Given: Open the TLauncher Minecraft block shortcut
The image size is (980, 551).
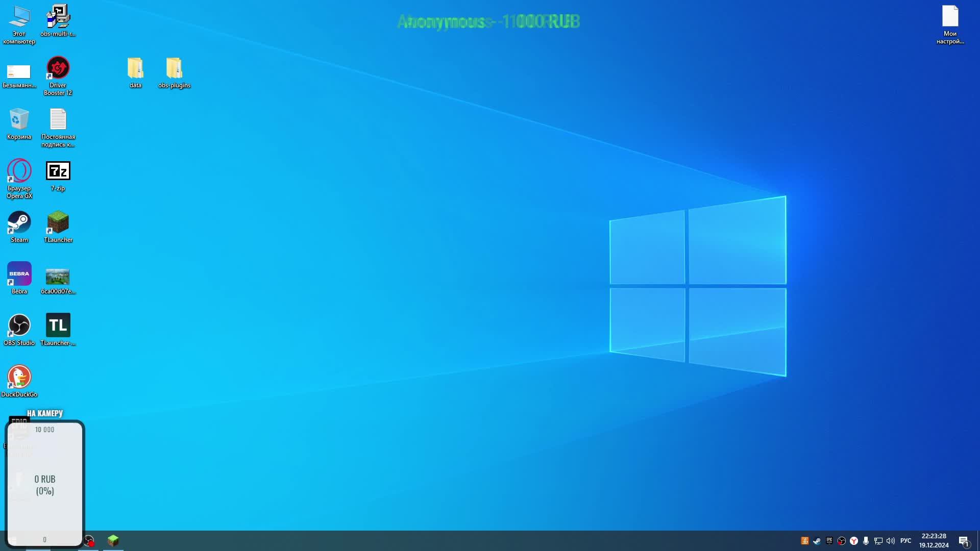Looking at the screenshot, I should (x=58, y=222).
